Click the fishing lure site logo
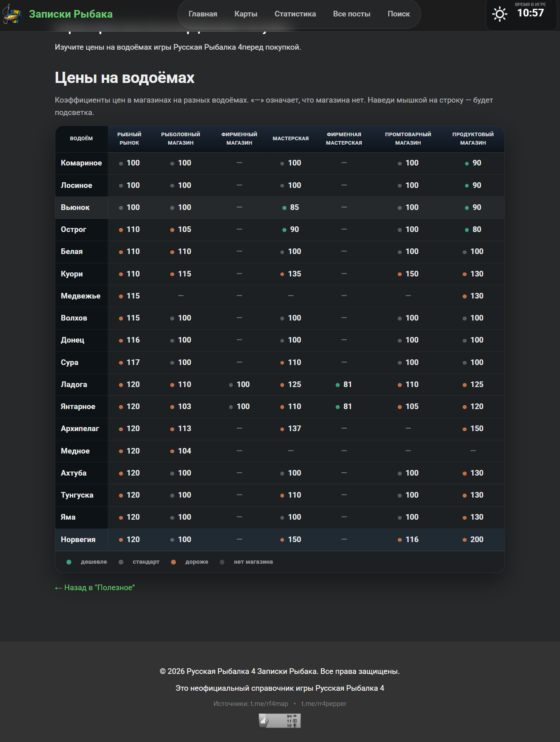This screenshot has height=742, width=560. [x=12, y=14]
